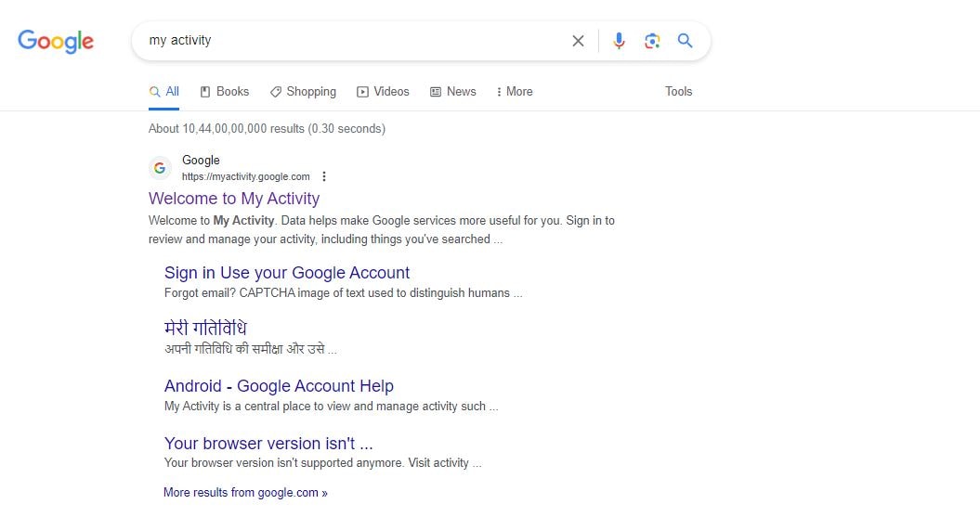
Task: Open three-dot options next to myactivity.google.com
Action: [x=324, y=176]
